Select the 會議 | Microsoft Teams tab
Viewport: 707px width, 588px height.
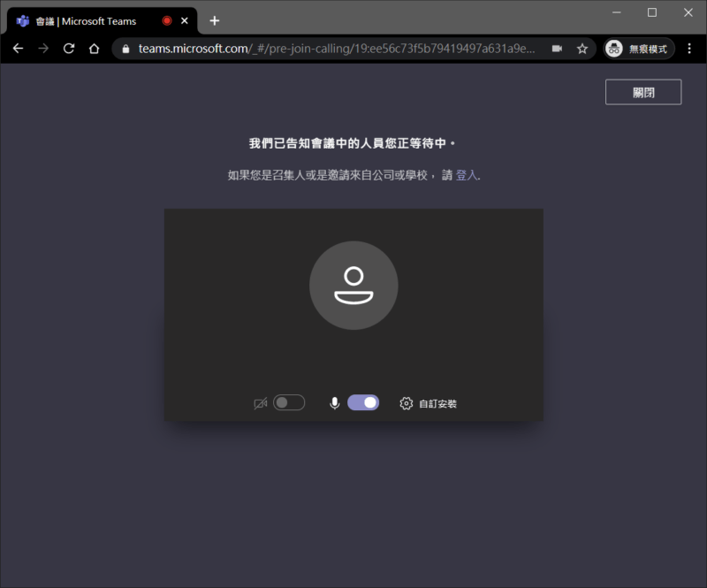(x=86, y=20)
